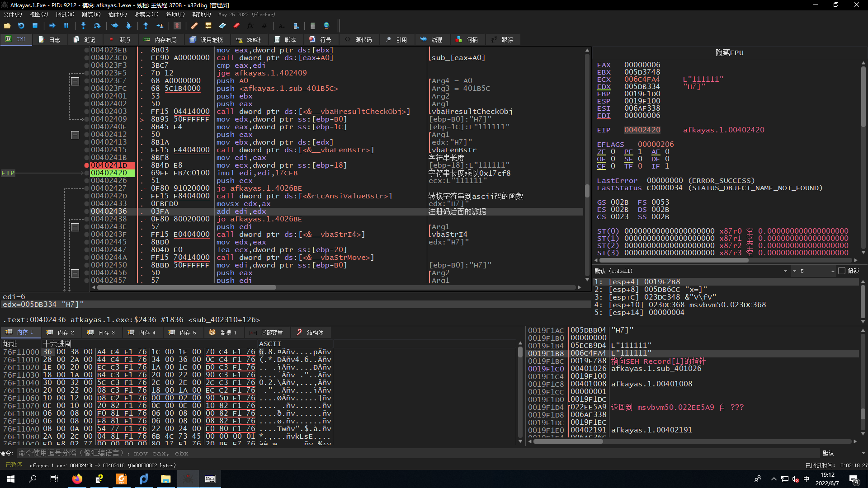The width and height of the screenshot is (868, 488).
Task: Open the 默认 (stdcall) calling convention dropdown
Action: (x=785, y=271)
